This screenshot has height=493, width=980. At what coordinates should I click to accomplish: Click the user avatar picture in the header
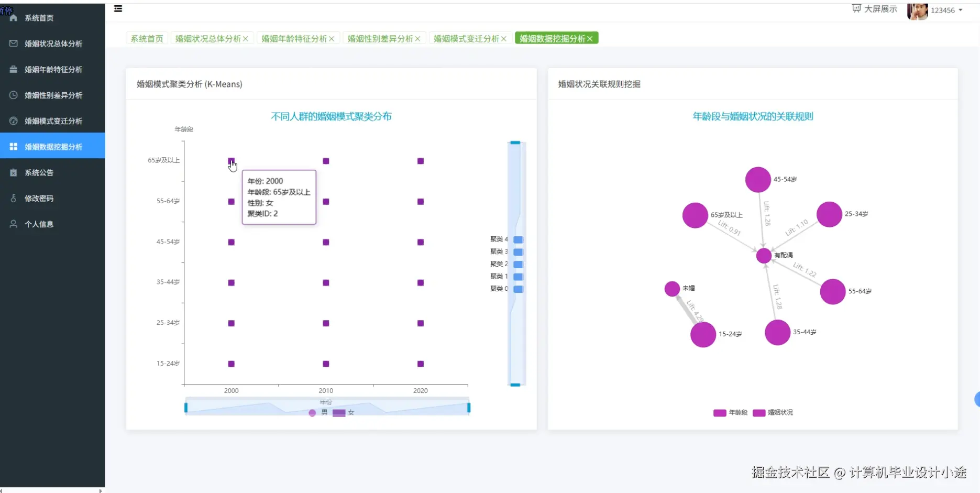[917, 11]
